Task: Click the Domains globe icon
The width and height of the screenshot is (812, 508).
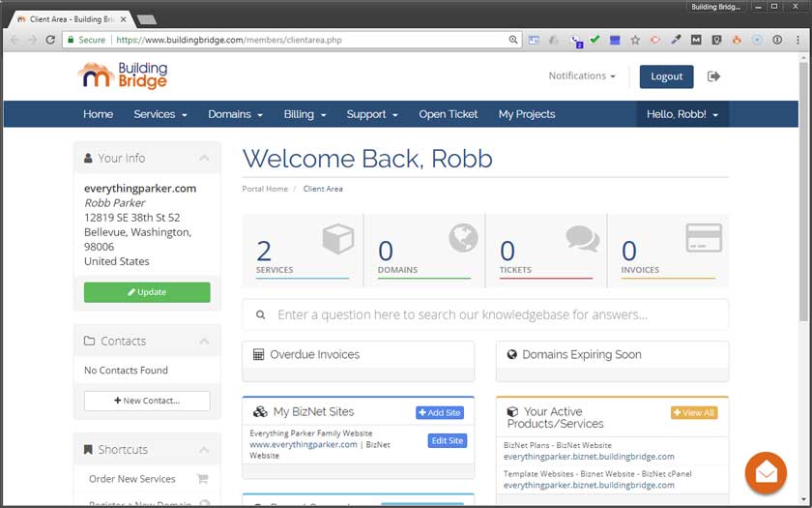Action: [463, 238]
